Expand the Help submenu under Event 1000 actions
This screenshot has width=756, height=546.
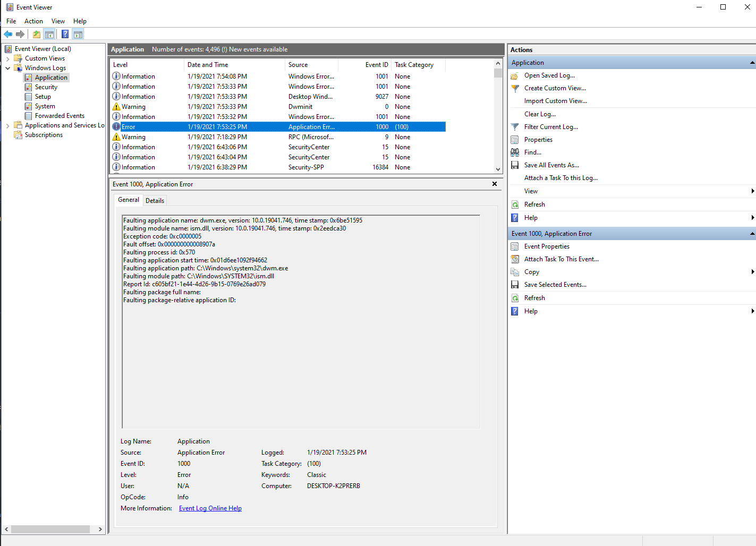[752, 311]
